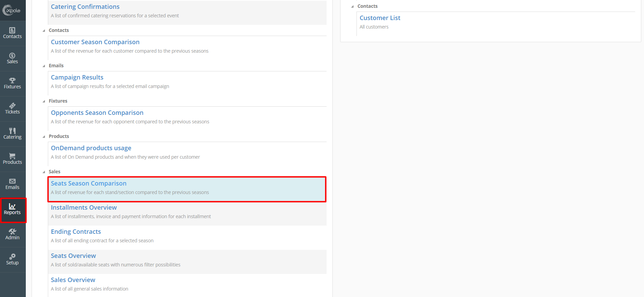644x297 pixels.
Task: Open Customer Season Comparison report
Action: tap(95, 42)
